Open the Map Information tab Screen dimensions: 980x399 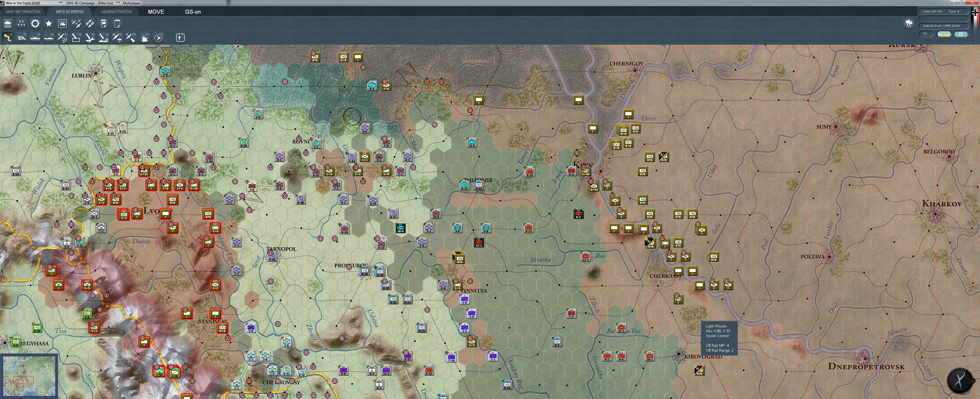tap(23, 12)
